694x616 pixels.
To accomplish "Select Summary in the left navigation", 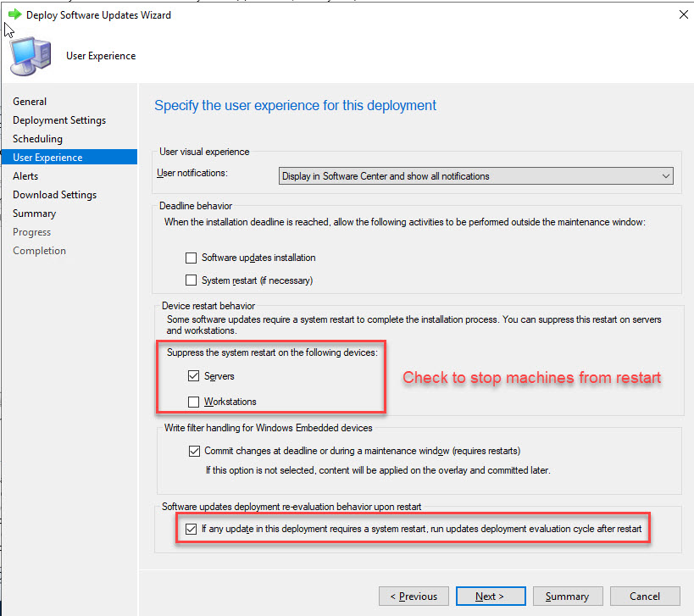I will (34, 214).
